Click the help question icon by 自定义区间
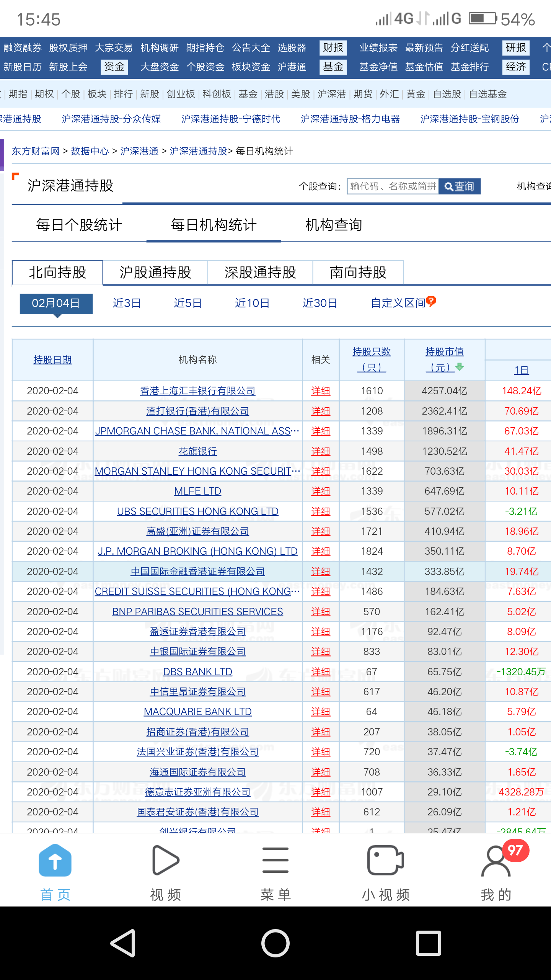The height and width of the screenshot is (980, 551). point(431,302)
